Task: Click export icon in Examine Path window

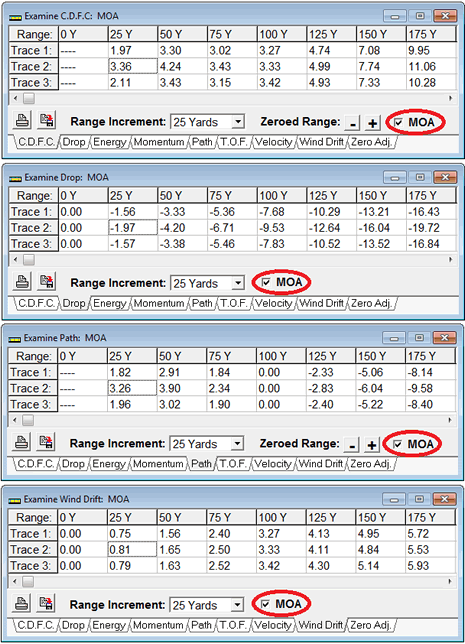Action: click(46, 443)
